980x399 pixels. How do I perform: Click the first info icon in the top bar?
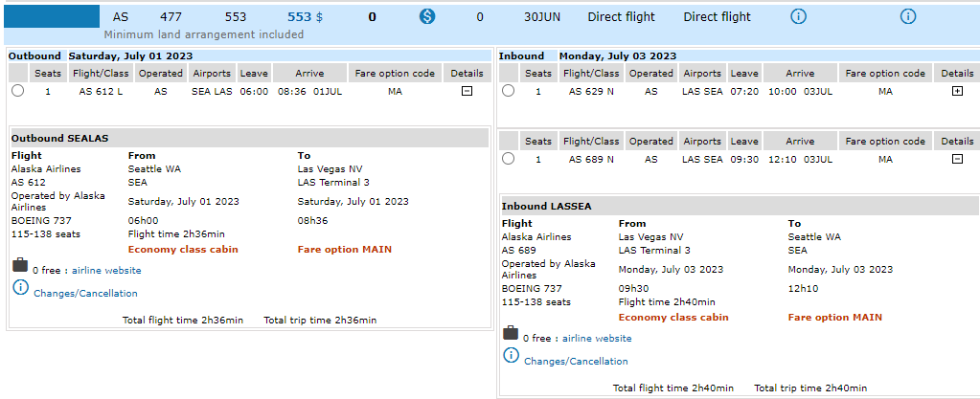(797, 16)
